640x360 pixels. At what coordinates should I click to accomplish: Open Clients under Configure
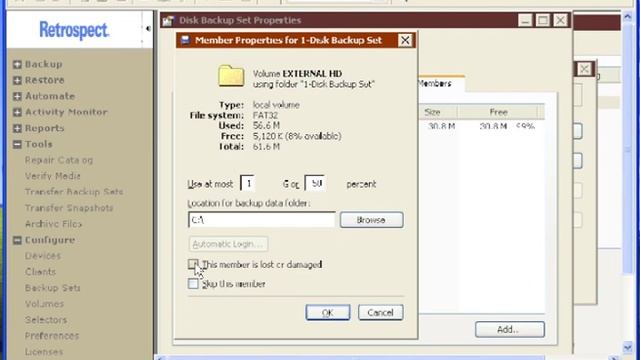(x=40, y=272)
